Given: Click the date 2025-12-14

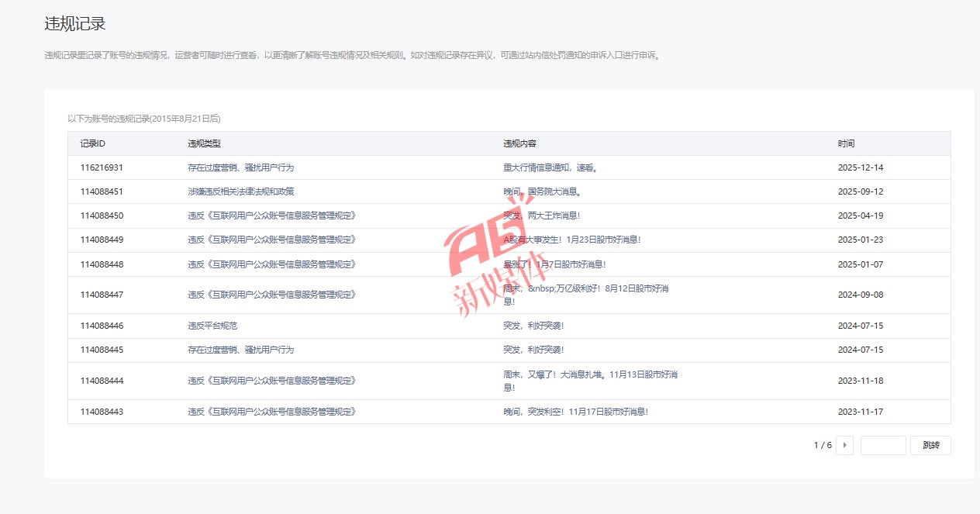Looking at the screenshot, I should point(860,167).
